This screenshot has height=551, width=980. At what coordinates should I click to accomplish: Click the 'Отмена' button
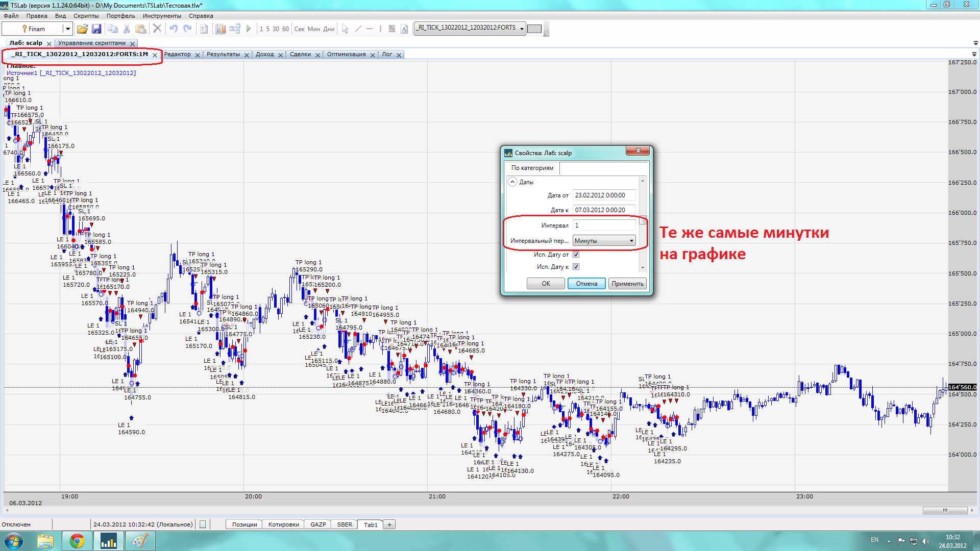tap(586, 284)
